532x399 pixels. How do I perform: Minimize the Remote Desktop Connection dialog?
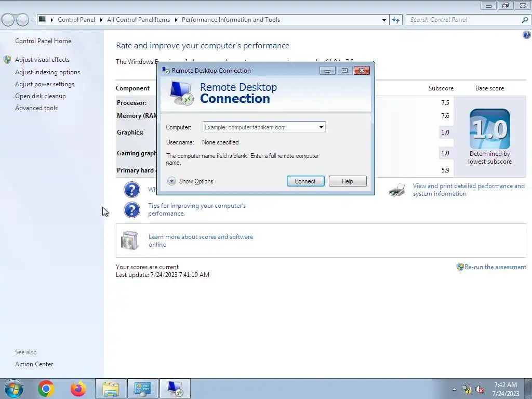pos(327,71)
